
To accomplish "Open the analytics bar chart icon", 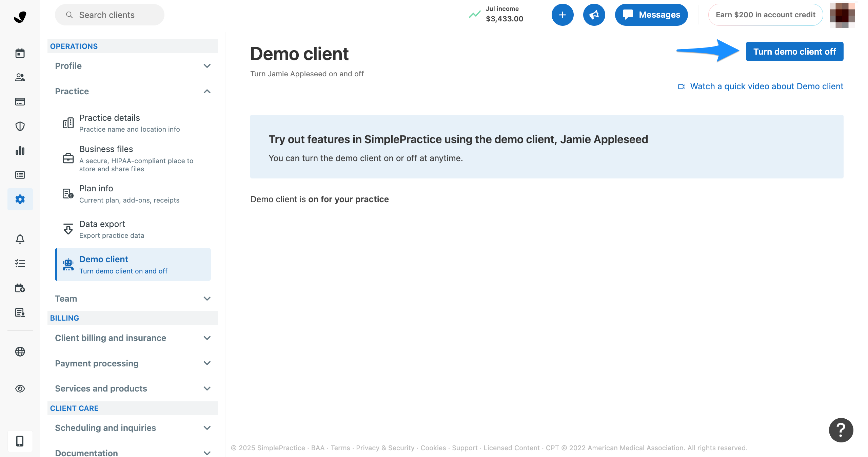I will [x=20, y=151].
